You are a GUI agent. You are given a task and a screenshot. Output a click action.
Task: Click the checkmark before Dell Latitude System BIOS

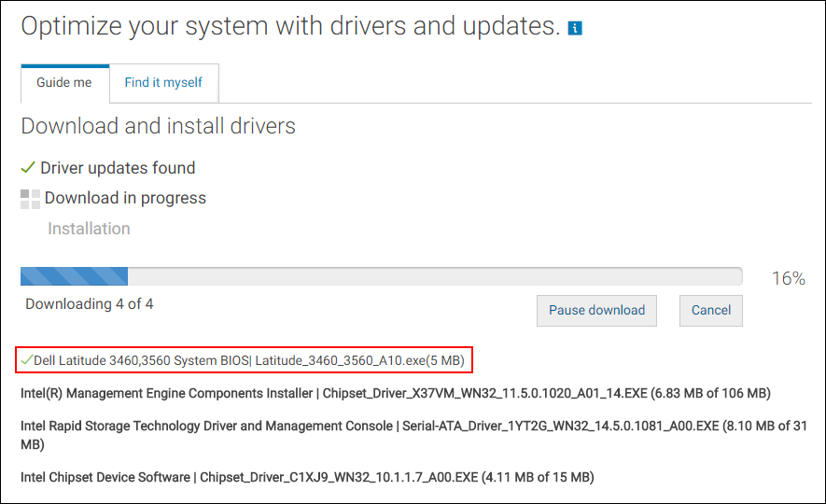(x=26, y=360)
